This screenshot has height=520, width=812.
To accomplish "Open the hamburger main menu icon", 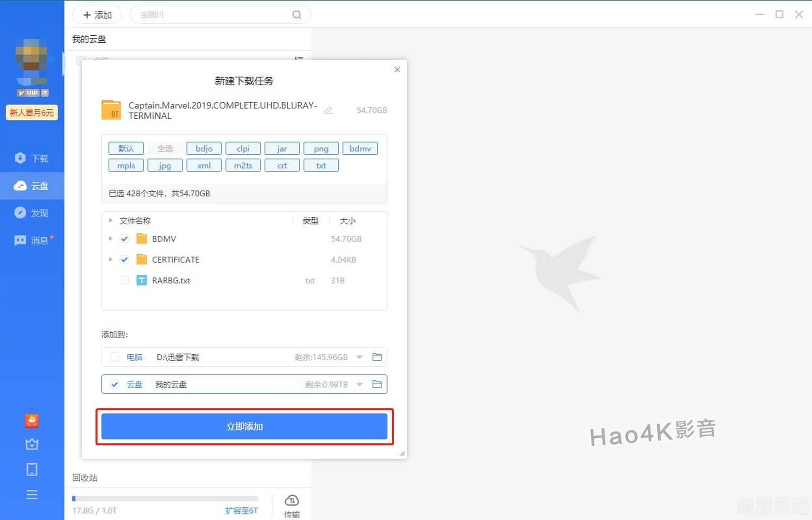I will (32, 495).
